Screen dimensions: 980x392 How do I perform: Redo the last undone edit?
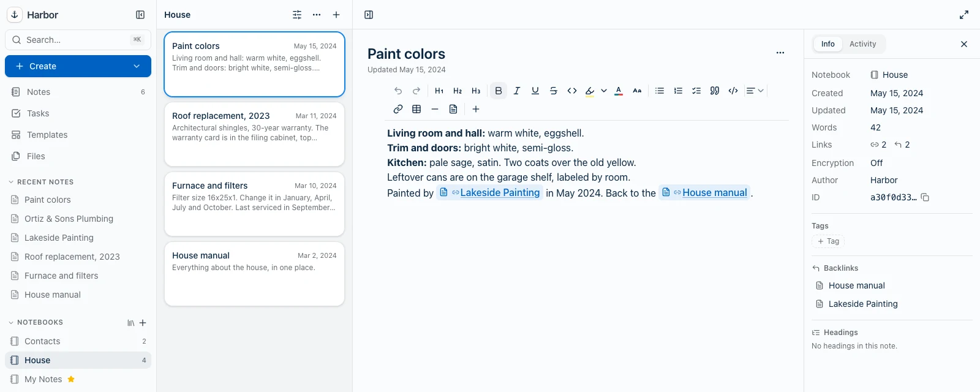coord(417,91)
